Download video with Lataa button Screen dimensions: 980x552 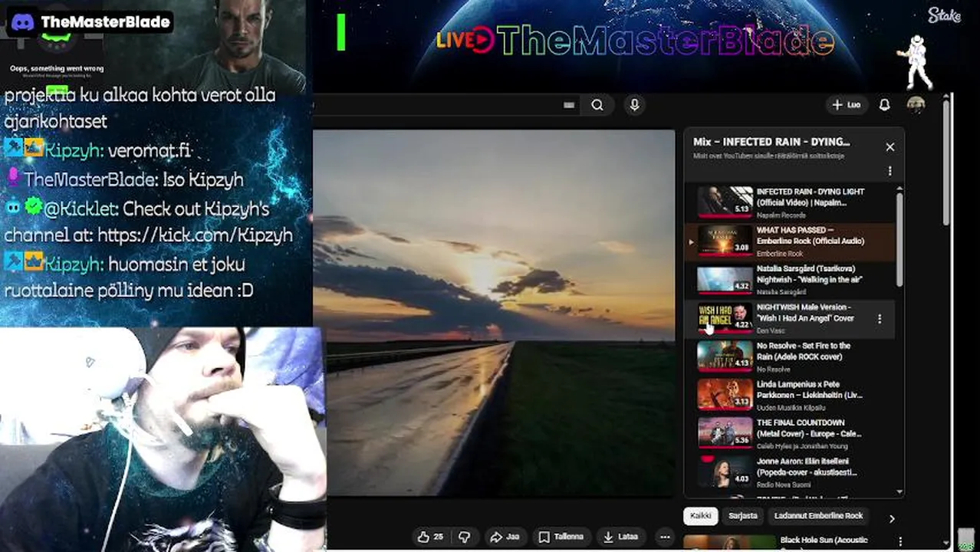pyautogui.click(x=621, y=537)
